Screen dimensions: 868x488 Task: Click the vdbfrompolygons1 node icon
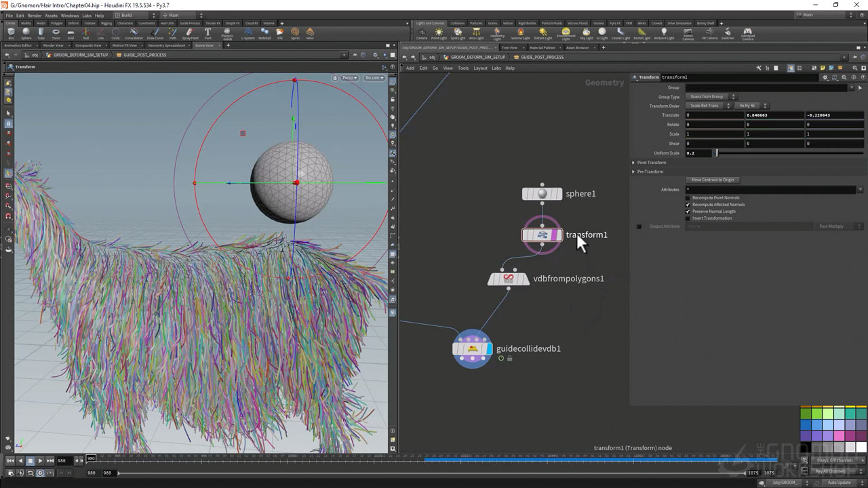(x=508, y=279)
